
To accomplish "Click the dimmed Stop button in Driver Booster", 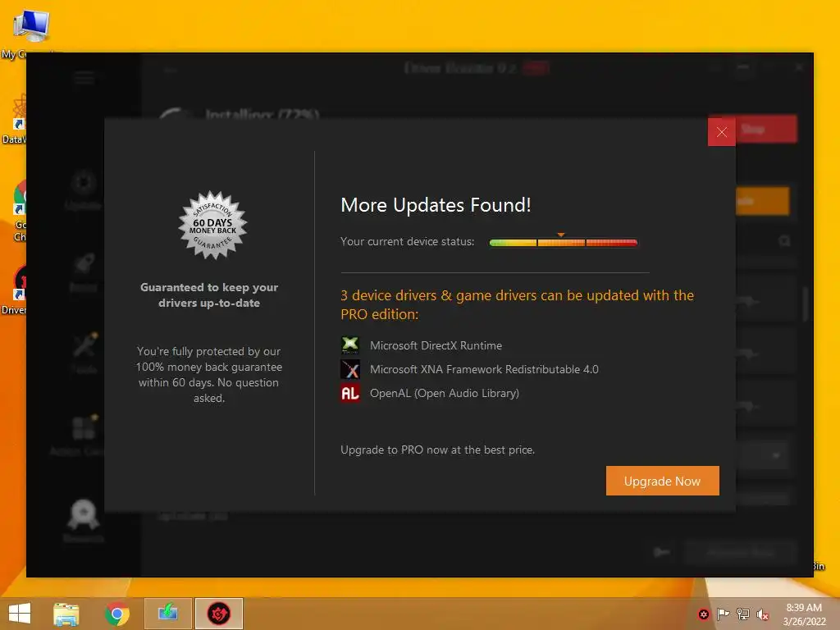I will coord(766,129).
